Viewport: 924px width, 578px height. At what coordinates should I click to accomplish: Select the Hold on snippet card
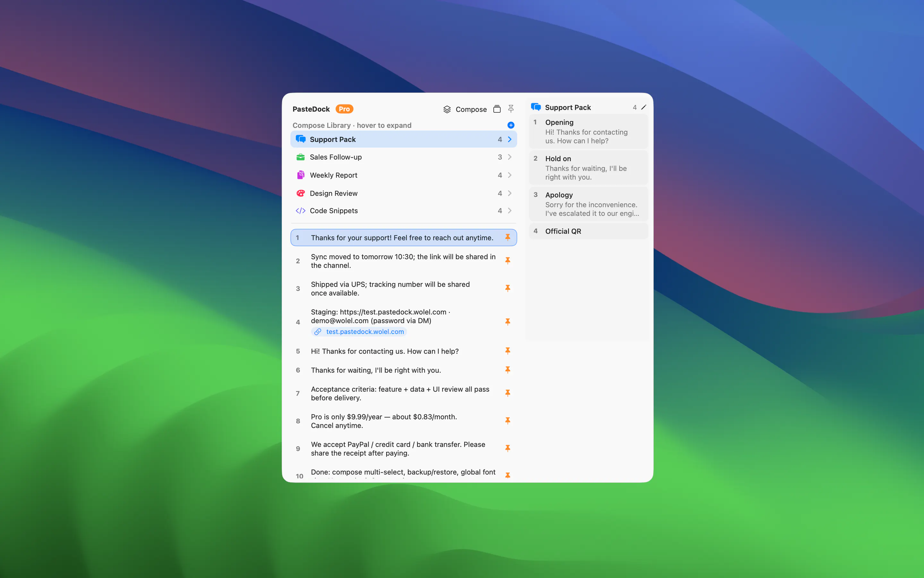[x=588, y=167]
